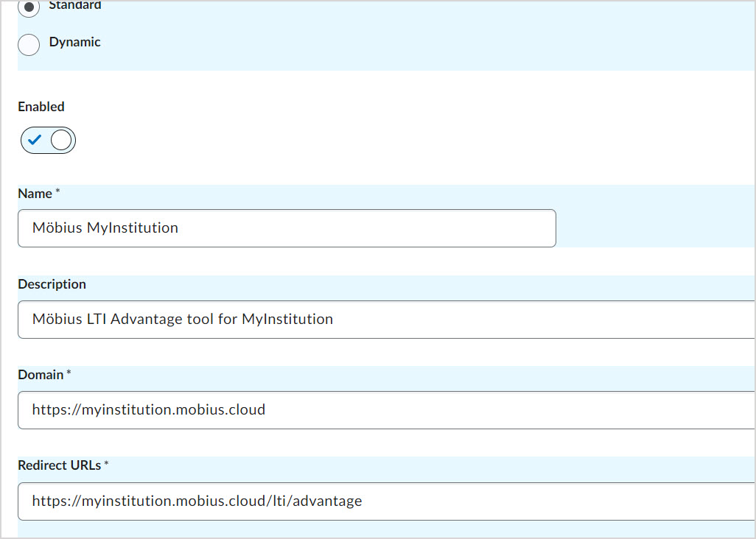This screenshot has height=539, width=756.
Task: Click the Dynamic option label text
Action: point(74,43)
